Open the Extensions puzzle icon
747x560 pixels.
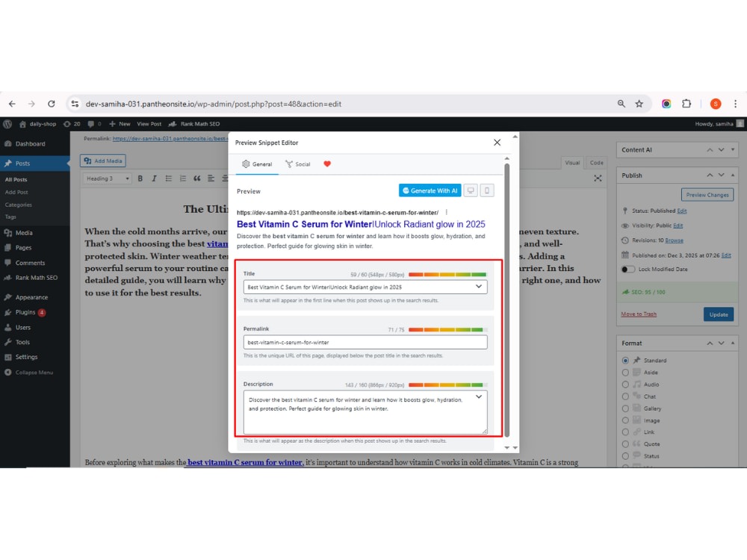pyautogui.click(x=686, y=104)
